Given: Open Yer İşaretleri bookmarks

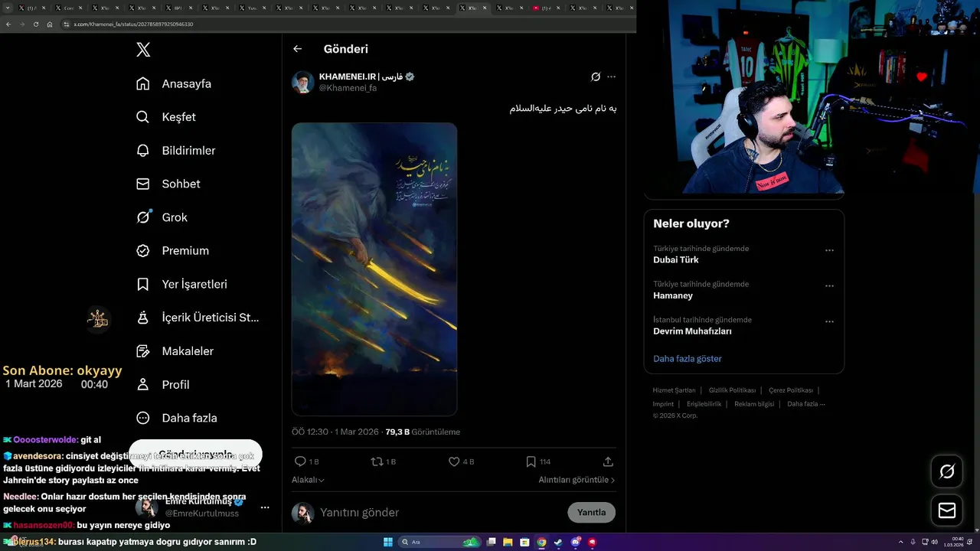Looking at the screenshot, I should (x=181, y=284).
